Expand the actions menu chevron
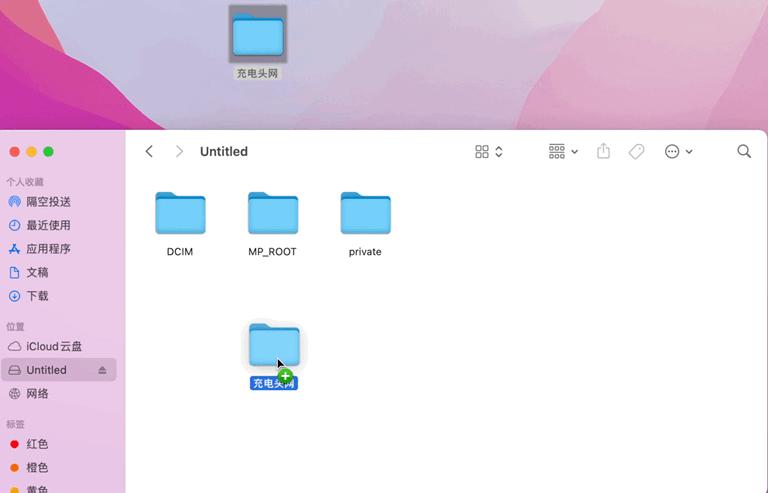Viewport: 768px width, 493px height. (x=689, y=152)
